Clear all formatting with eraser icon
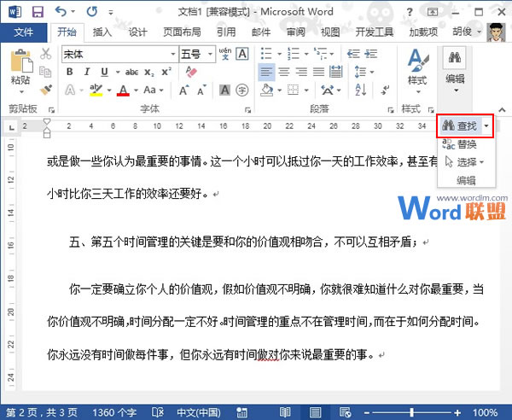 point(191,72)
